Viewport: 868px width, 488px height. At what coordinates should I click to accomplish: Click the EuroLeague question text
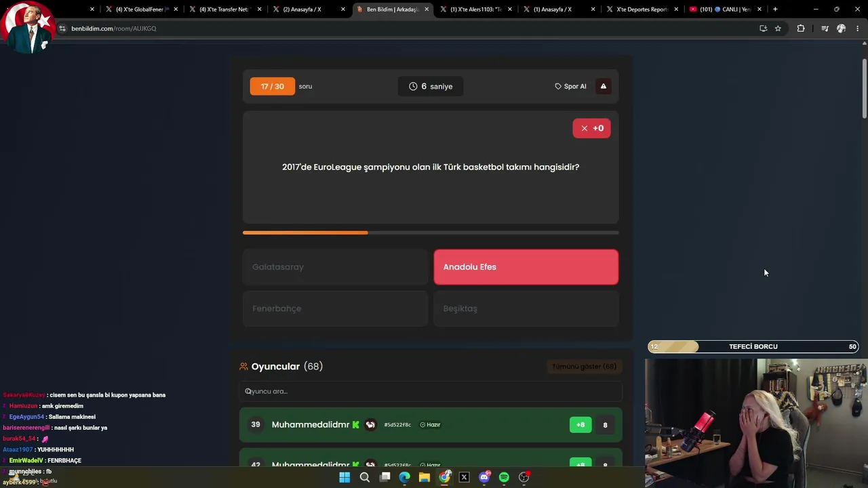(x=431, y=167)
